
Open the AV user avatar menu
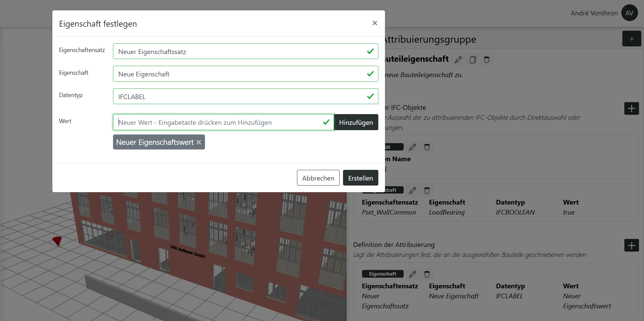tap(629, 13)
